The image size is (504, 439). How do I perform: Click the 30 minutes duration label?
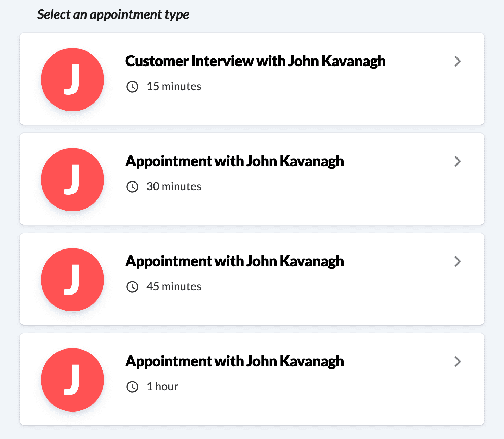[174, 187]
